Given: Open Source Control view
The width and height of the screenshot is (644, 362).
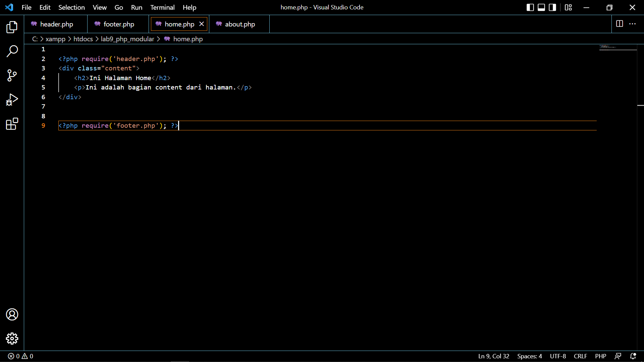Looking at the screenshot, I should coord(12,75).
